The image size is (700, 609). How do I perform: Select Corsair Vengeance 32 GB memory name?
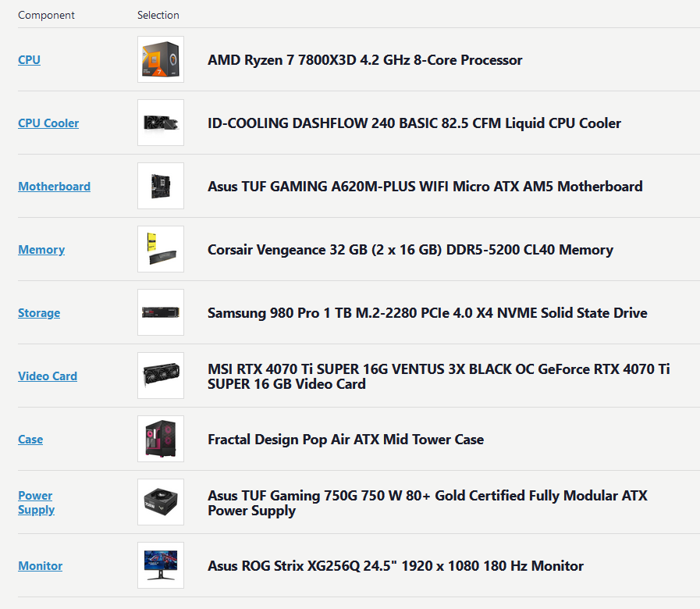point(410,250)
